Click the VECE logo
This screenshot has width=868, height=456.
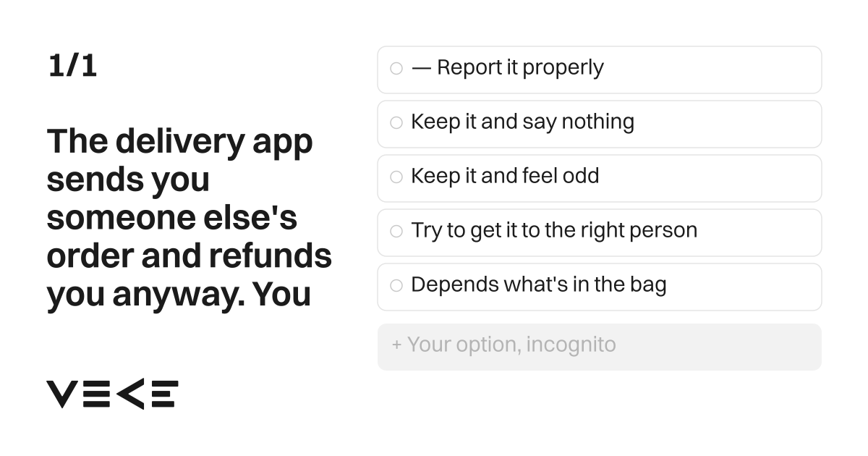click(112, 394)
